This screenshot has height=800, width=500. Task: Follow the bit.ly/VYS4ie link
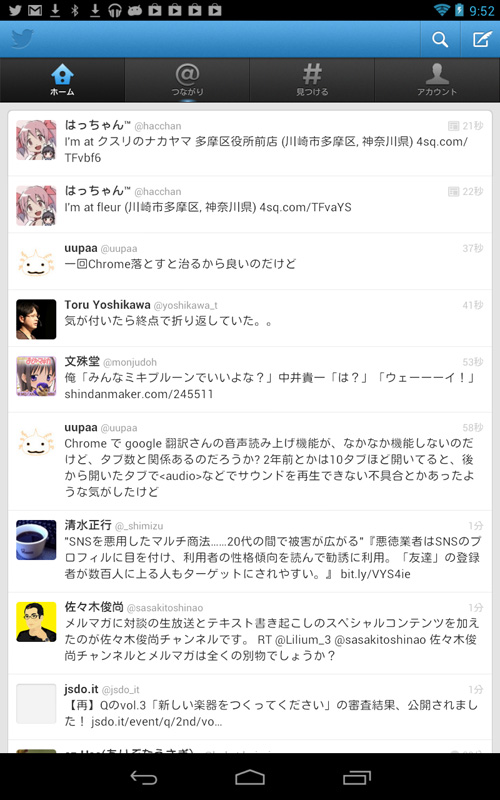(x=376, y=574)
